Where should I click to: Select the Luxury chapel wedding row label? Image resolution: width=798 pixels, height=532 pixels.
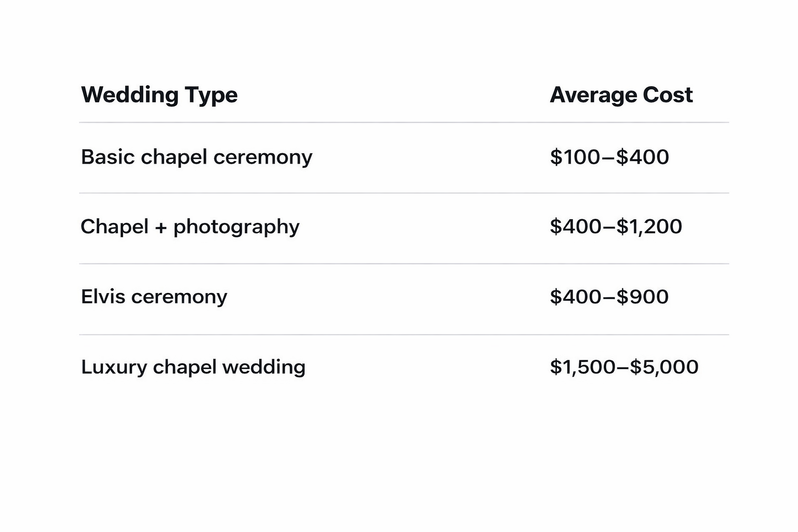(x=193, y=367)
